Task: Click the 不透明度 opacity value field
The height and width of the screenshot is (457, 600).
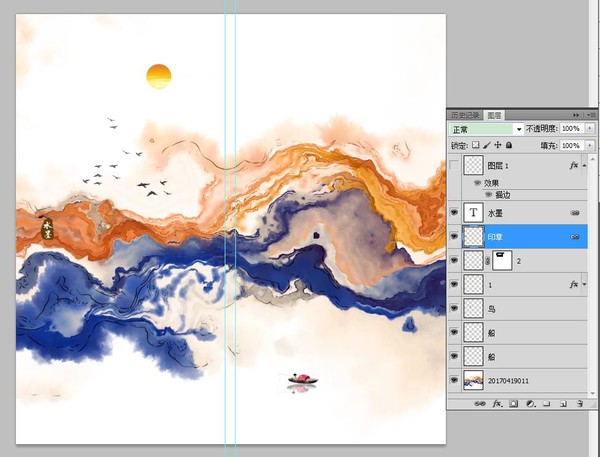Action: tap(572, 129)
